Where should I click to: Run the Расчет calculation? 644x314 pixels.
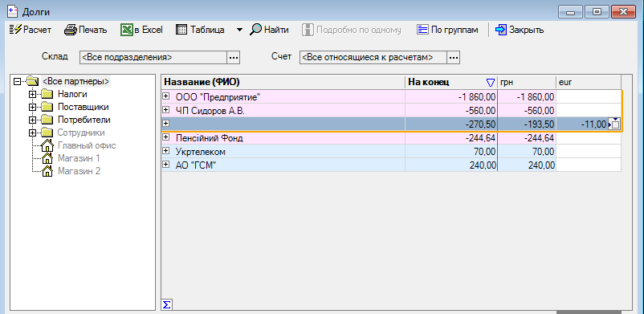(30, 30)
